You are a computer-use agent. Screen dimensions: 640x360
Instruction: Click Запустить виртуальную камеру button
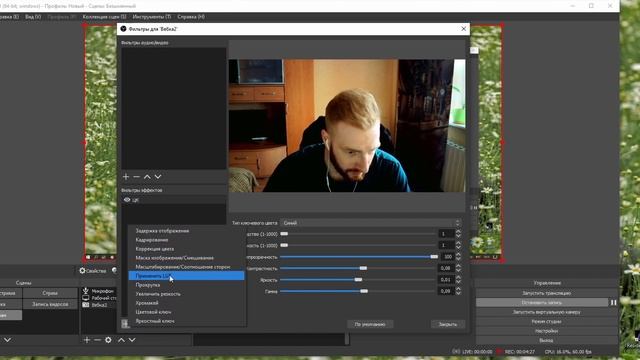[547, 312]
